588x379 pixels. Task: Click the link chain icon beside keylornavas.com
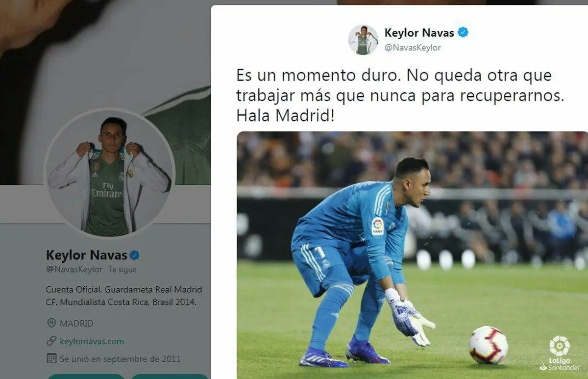tap(51, 341)
